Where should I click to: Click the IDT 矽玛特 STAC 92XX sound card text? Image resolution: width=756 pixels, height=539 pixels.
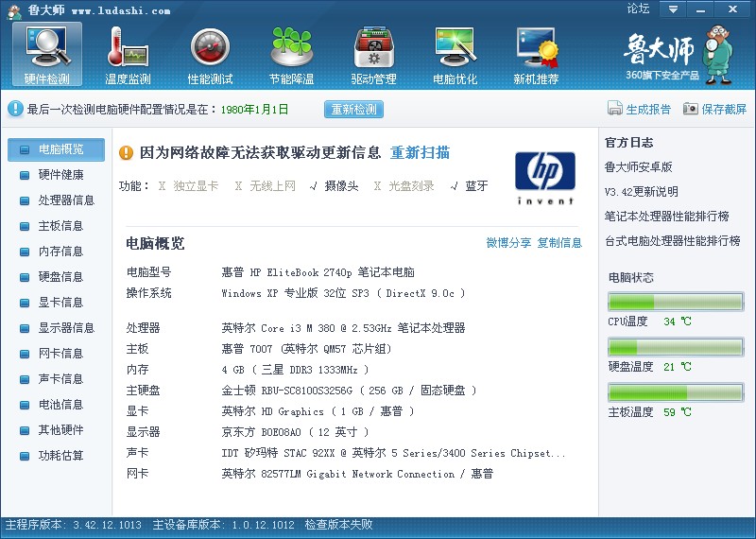click(393, 453)
